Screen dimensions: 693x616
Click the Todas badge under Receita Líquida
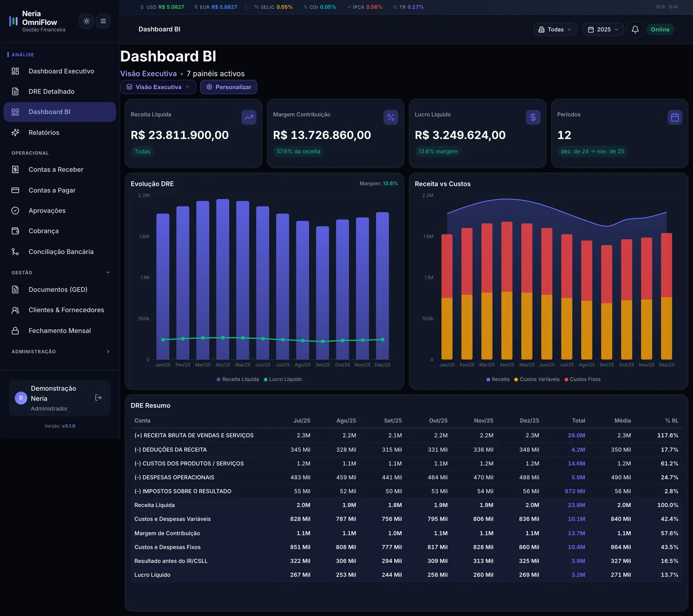[x=142, y=152]
